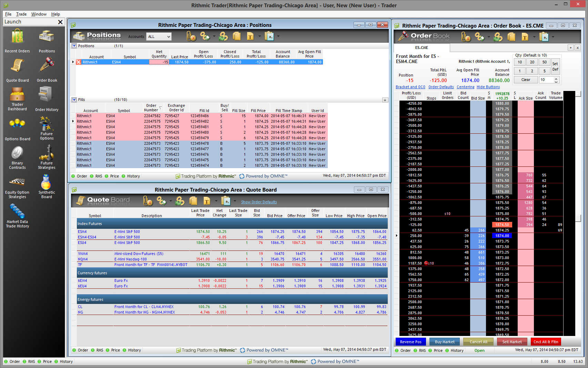The width and height of the screenshot is (588, 368).
Task: Open Market Data Trade History
Action: click(17, 216)
